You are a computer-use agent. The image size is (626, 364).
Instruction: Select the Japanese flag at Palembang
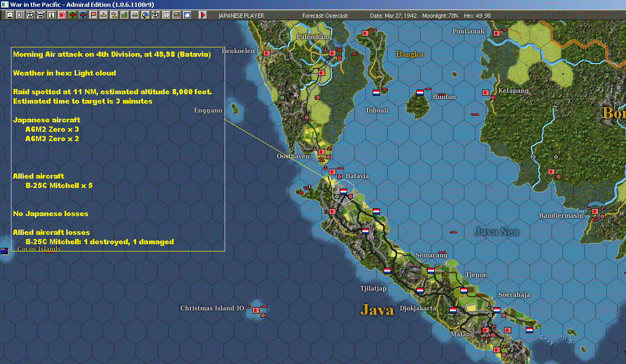(x=332, y=53)
